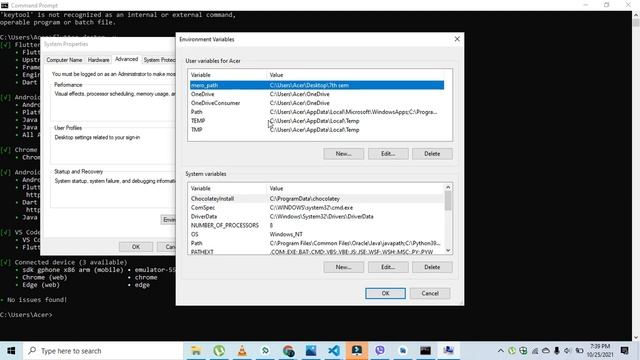Switch to Command Prompt taskbar icon
Screen dimensions: 640x360
pyautogui.click(x=425, y=351)
